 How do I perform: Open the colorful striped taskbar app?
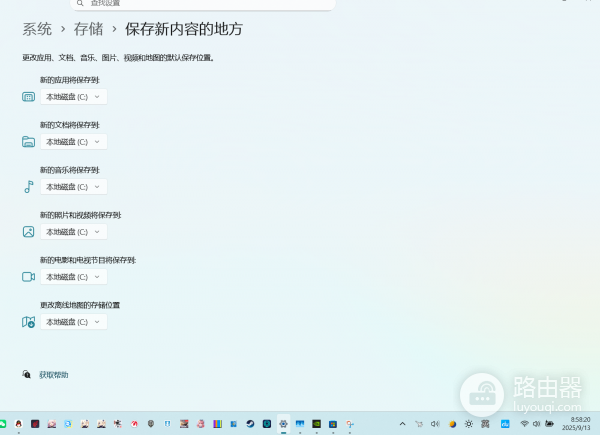click(217, 424)
